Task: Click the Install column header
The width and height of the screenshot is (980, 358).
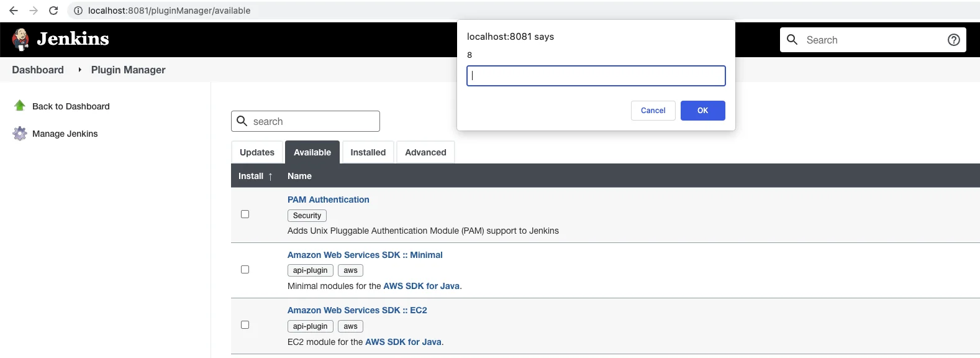Action: click(251, 176)
